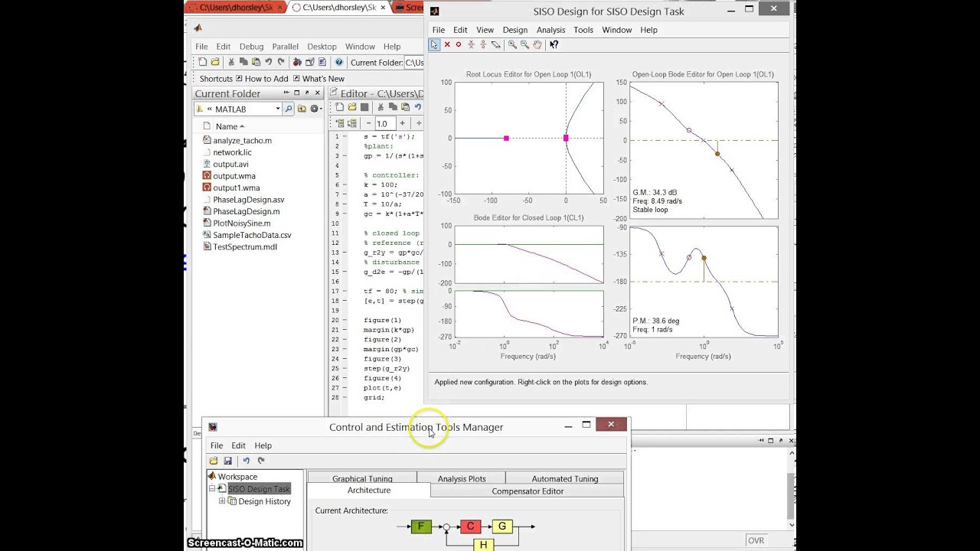This screenshot has height=551, width=980.
Task: Switch to the Automated Tuning tab
Action: pos(565,479)
